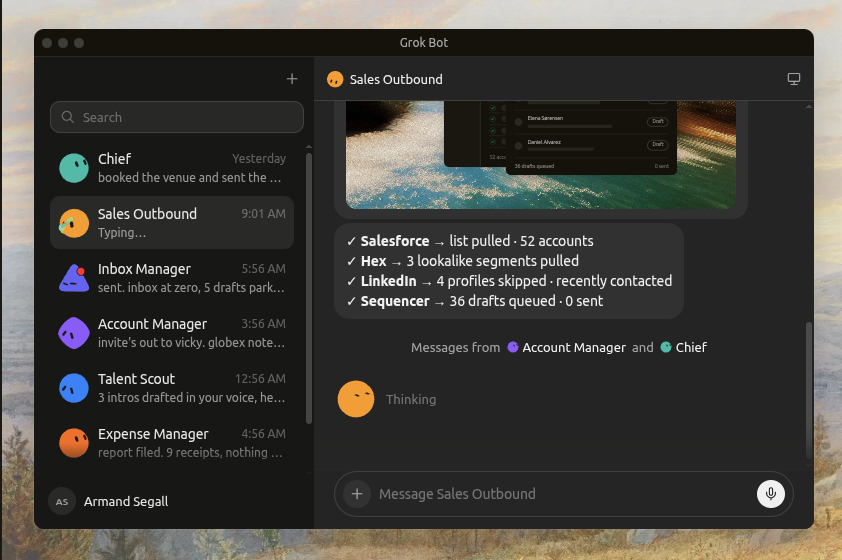Click the Yesterday timestamp on Chief
The width and height of the screenshot is (842, 560).
click(259, 159)
